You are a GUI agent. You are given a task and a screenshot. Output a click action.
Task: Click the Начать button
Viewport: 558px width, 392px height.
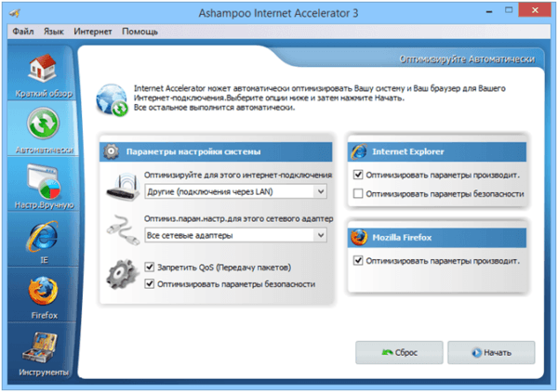pos(491,353)
